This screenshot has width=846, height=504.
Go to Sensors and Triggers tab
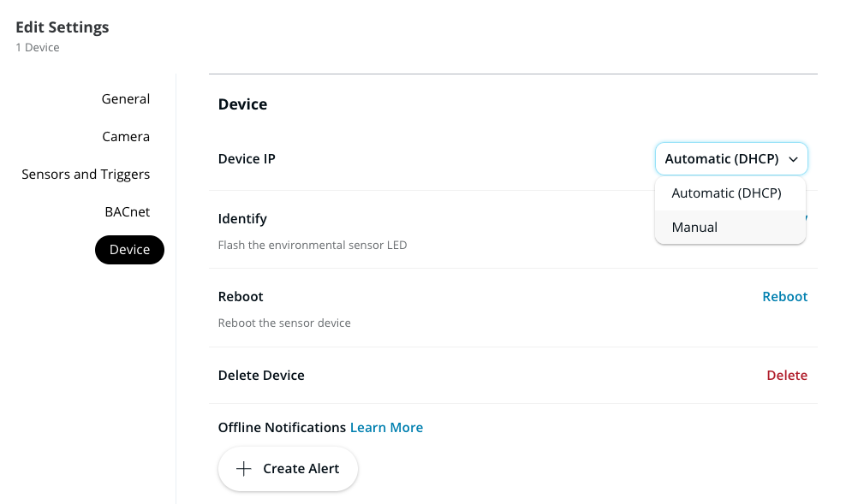(x=86, y=175)
